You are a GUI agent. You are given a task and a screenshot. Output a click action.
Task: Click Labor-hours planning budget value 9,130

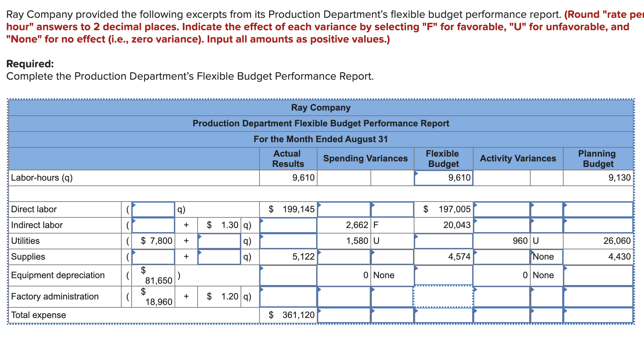click(620, 178)
